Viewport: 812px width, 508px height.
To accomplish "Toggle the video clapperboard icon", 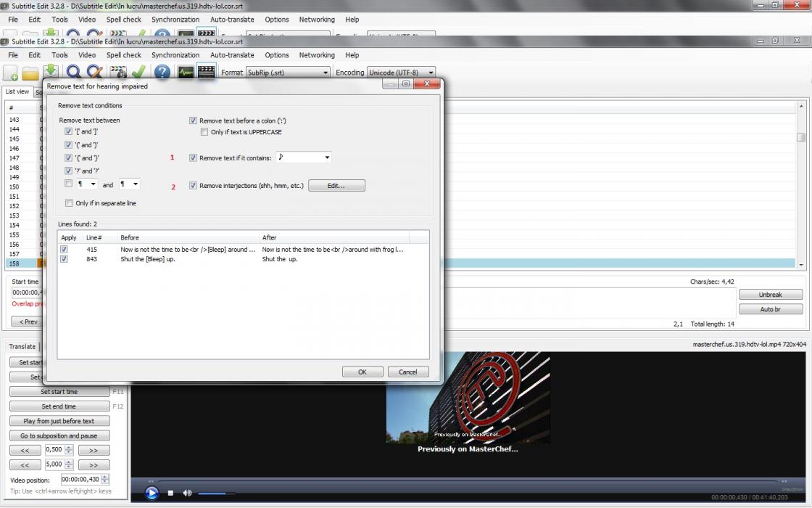I will pyautogui.click(x=207, y=73).
